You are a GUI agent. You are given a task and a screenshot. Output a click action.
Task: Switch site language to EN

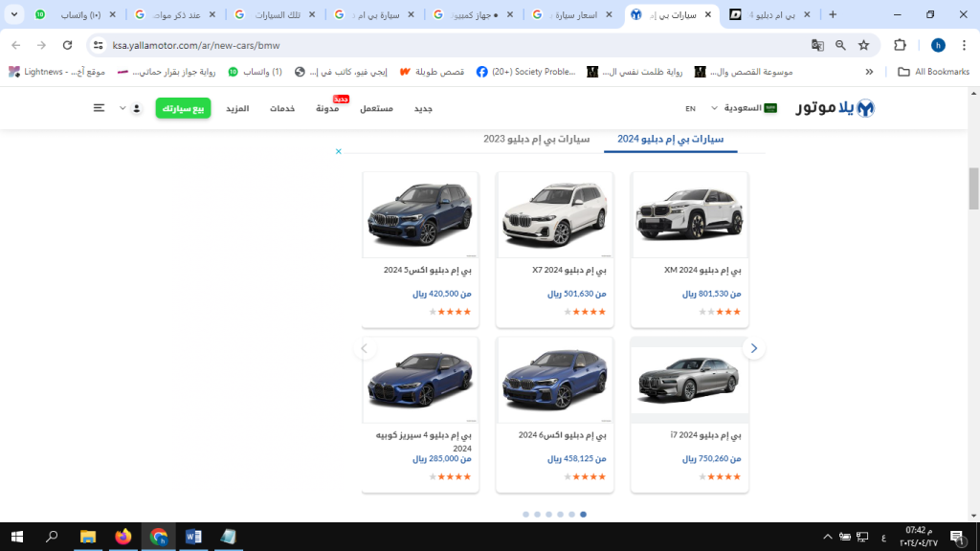click(690, 109)
